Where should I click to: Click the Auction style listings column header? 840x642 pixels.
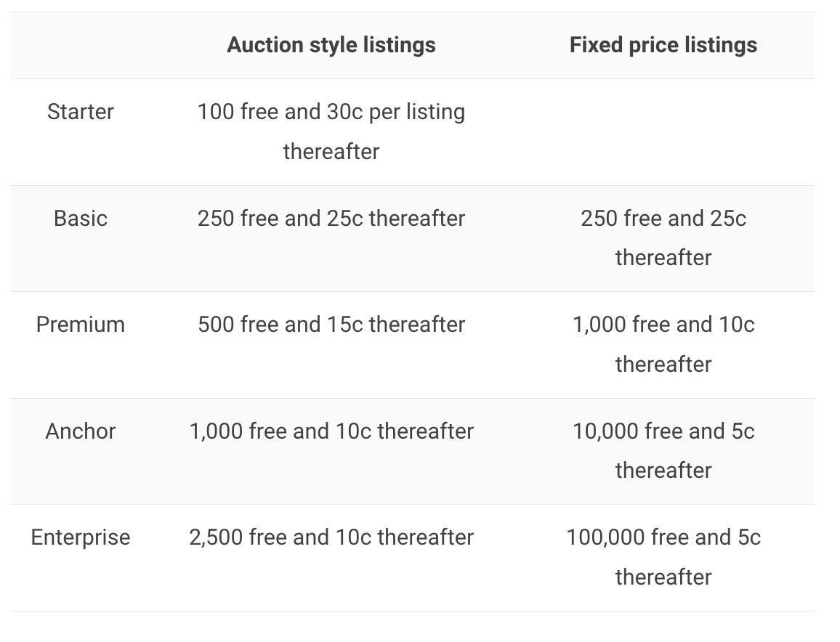(x=331, y=46)
